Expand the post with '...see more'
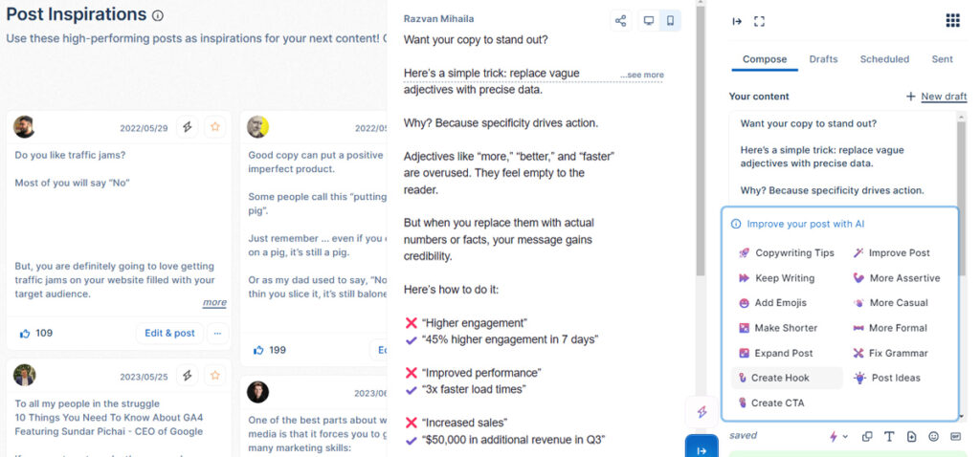The width and height of the screenshot is (980, 457). (x=642, y=75)
